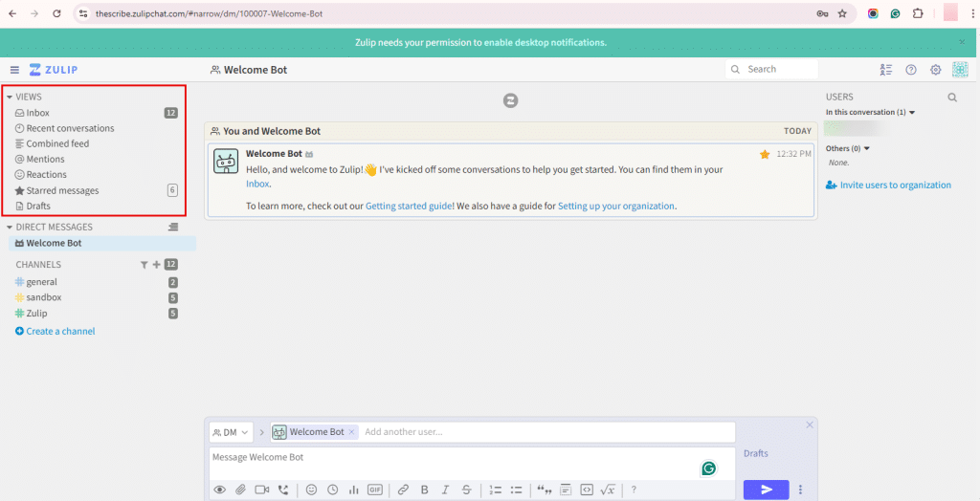Click the Message Welcome Bot text area
The width and height of the screenshot is (980, 501).
click(x=472, y=463)
